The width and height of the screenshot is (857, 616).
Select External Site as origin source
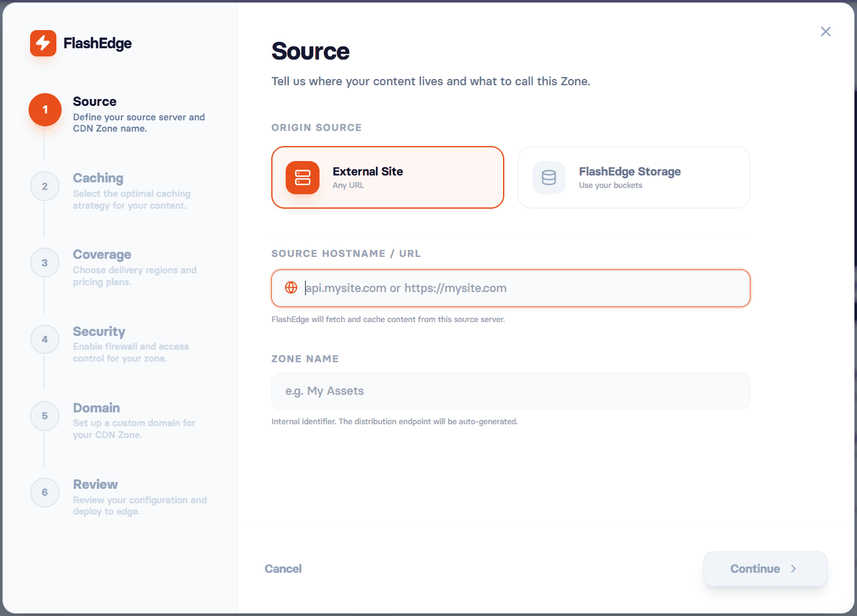[388, 177]
